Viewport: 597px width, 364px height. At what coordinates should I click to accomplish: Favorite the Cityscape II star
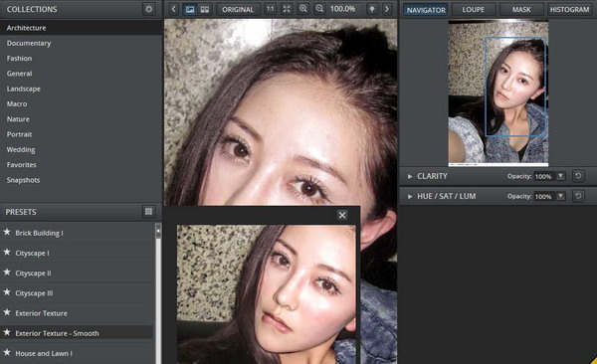pyautogui.click(x=7, y=273)
